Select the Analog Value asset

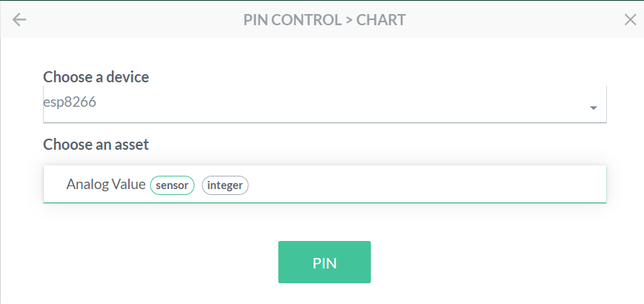click(105, 185)
